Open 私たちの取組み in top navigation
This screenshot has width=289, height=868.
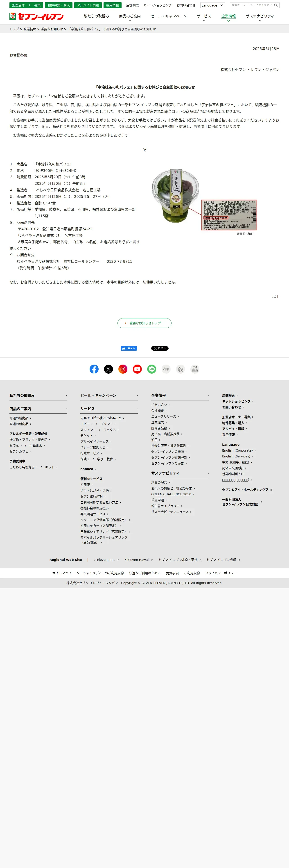pyautogui.click(x=96, y=16)
